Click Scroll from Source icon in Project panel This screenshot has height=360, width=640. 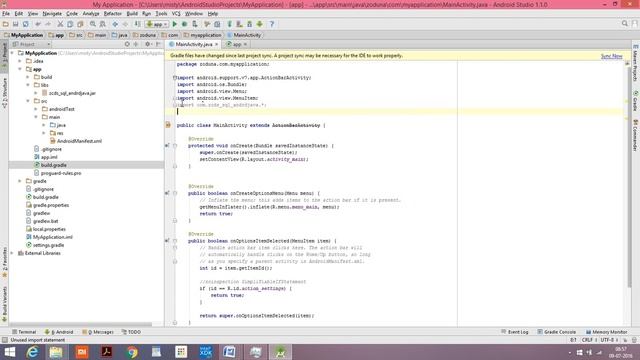click(127, 44)
